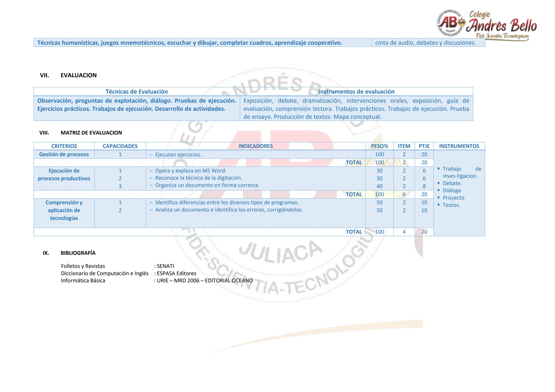Viewport: 555px width, 392px height.
Task: Click the 'Técnicas de Evaluación' column header
Action: (x=137, y=92)
